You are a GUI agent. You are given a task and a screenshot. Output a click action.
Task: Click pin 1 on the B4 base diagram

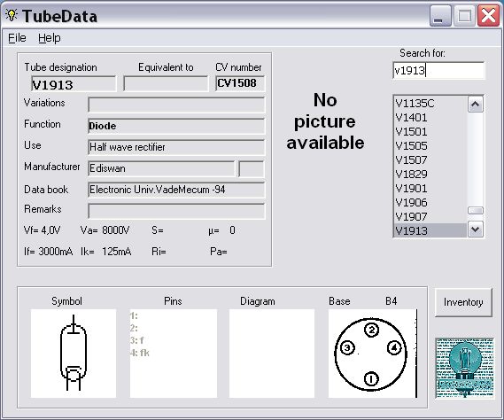tap(371, 378)
